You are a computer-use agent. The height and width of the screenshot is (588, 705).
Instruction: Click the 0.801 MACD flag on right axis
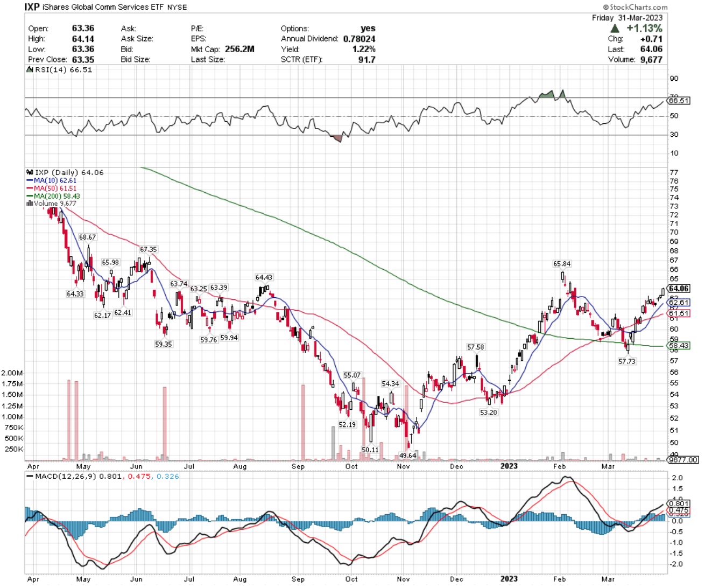click(x=679, y=504)
